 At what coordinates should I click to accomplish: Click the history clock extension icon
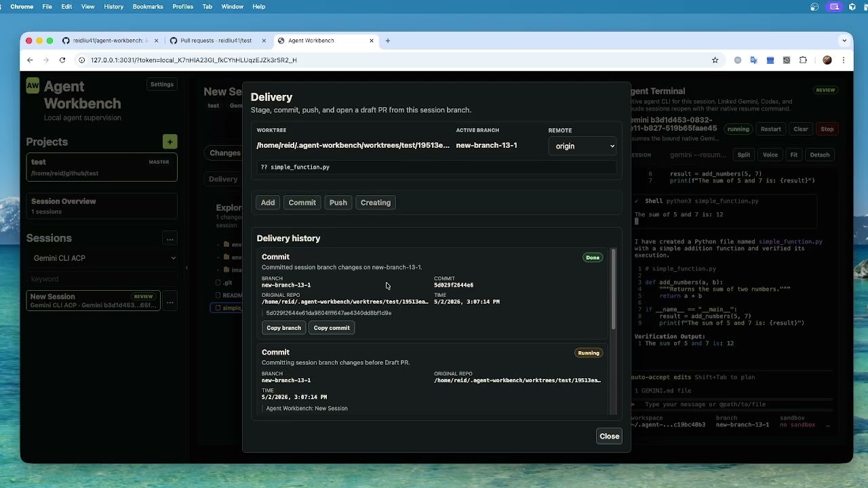(787, 60)
